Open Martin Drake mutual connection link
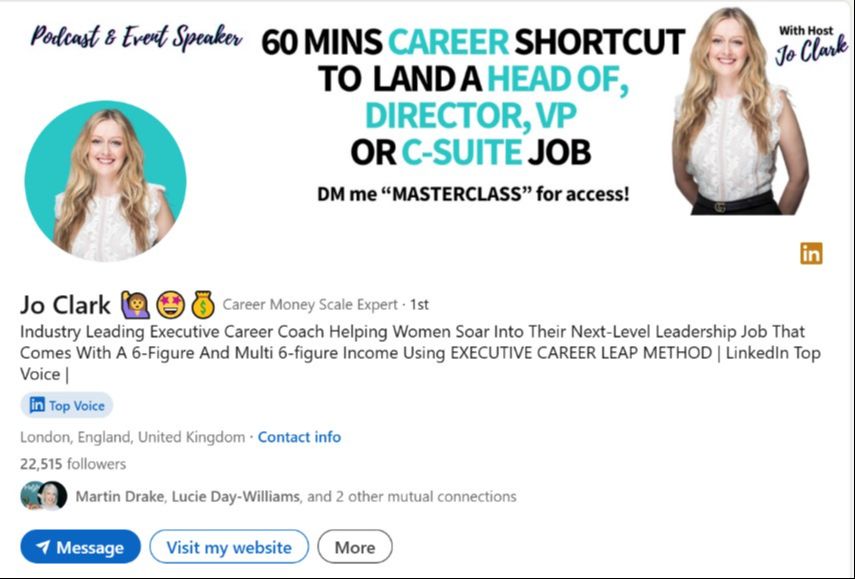 tap(119, 497)
